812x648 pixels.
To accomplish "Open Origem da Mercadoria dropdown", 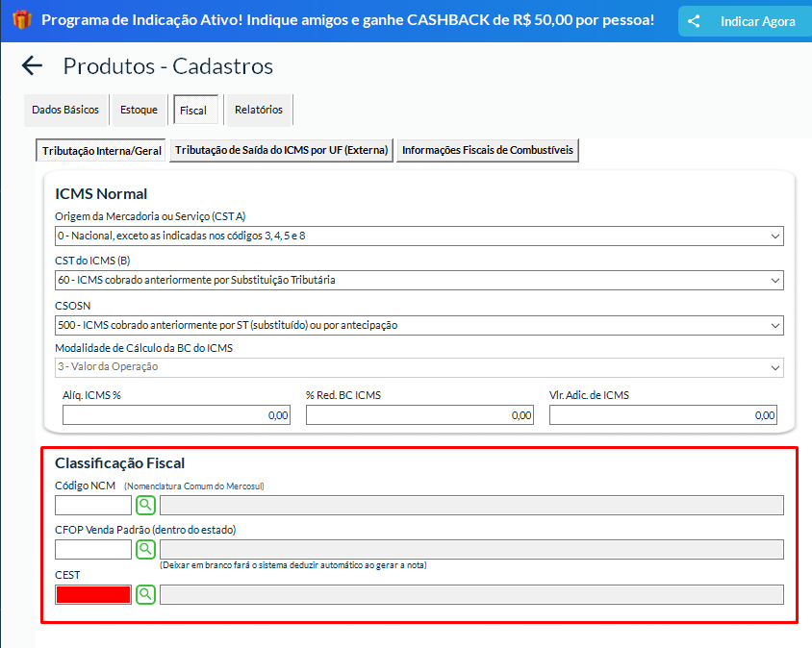I will [x=419, y=236].
